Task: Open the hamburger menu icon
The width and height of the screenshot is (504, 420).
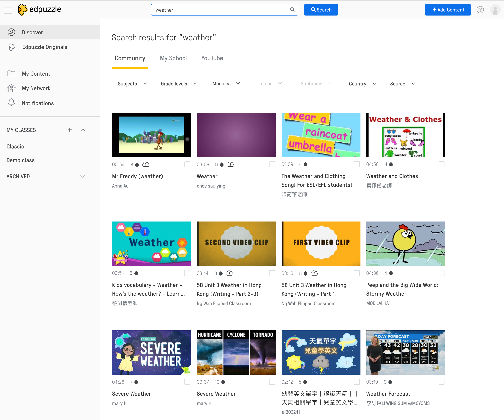Action: coord(8,10)
